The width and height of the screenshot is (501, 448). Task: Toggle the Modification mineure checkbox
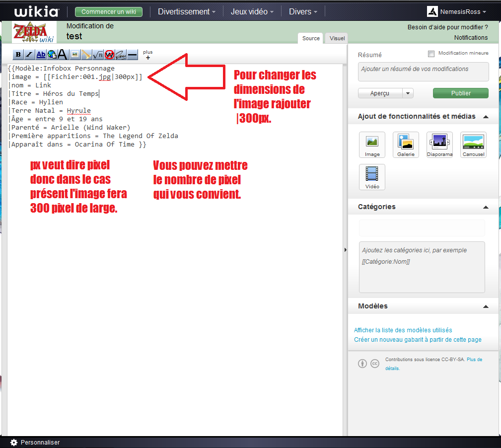coord(431,54)
